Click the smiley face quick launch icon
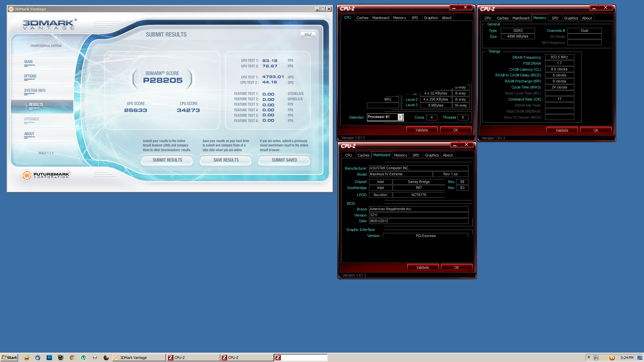The image size is (644, 362). [x=26, y=358]
